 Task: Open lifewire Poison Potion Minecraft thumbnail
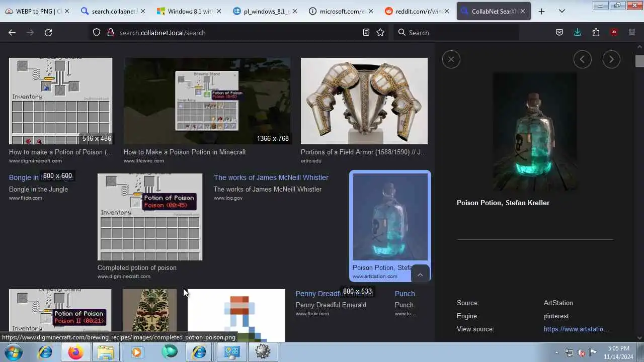207,101
